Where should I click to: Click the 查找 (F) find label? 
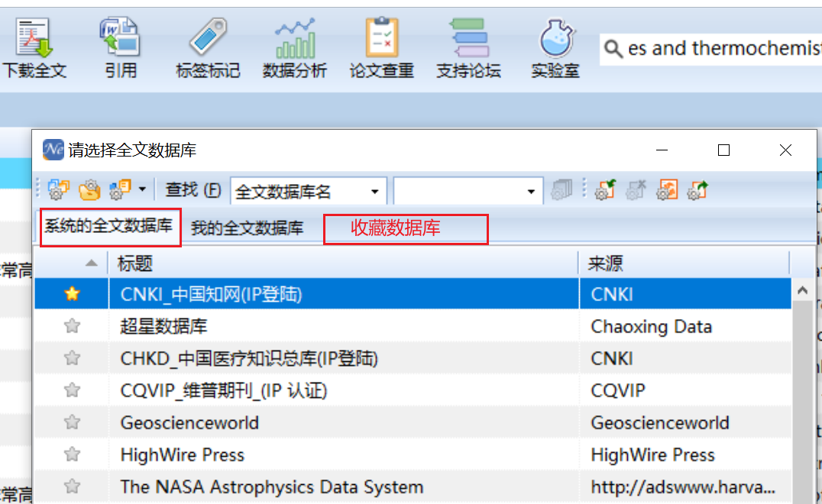click(x=193, y=189)
